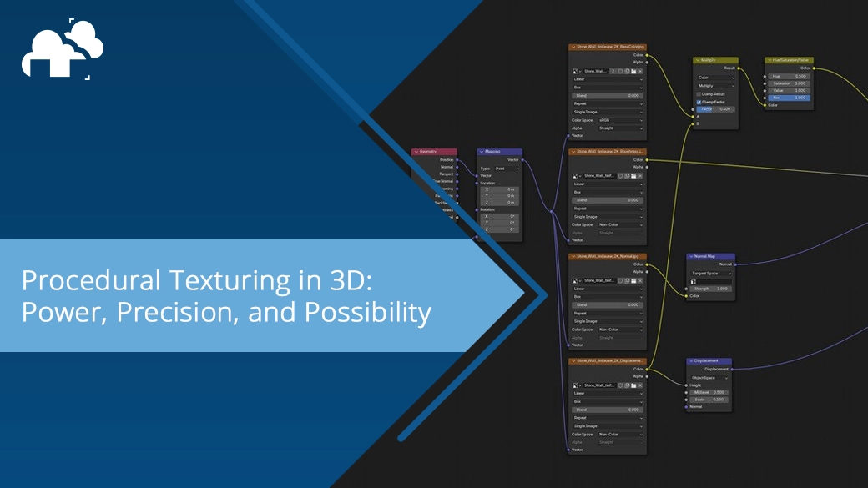The height and width of the screenshot is (488, 868).
Task: Click the fake user shield icon in Displacement texture node
Action: (x=620, y=385)
